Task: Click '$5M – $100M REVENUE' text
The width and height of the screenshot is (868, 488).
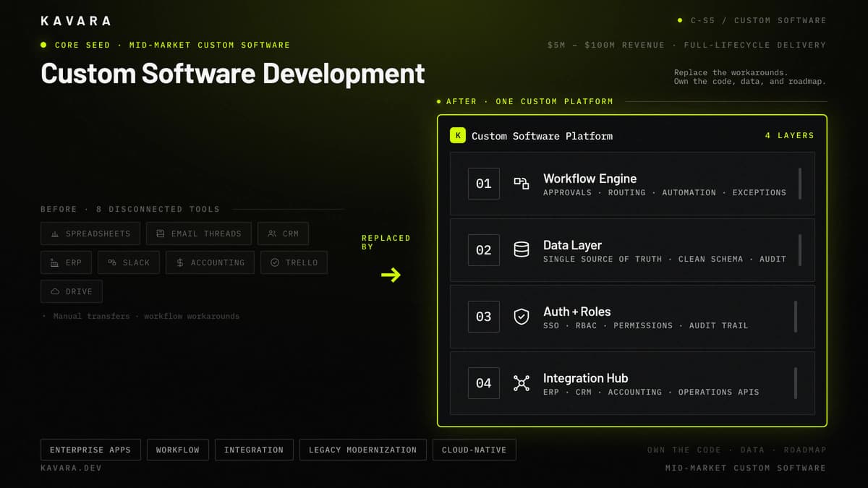Action: click(x=606, y=45)
